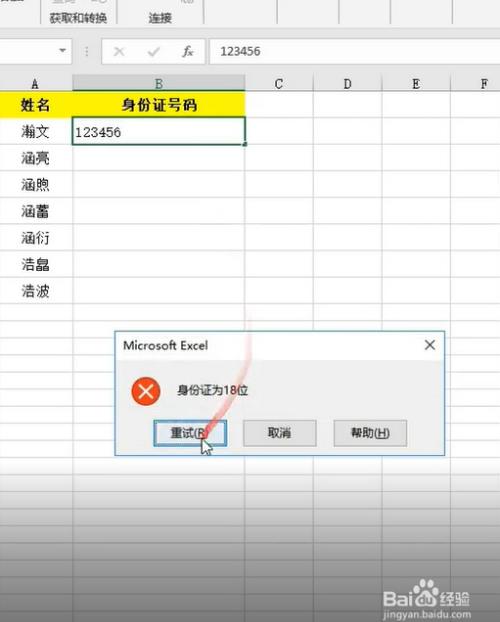Open Help (帮助) from the error dialog
Image resolution: width=500 pixels, height=622 pixels.
[370, 433]
